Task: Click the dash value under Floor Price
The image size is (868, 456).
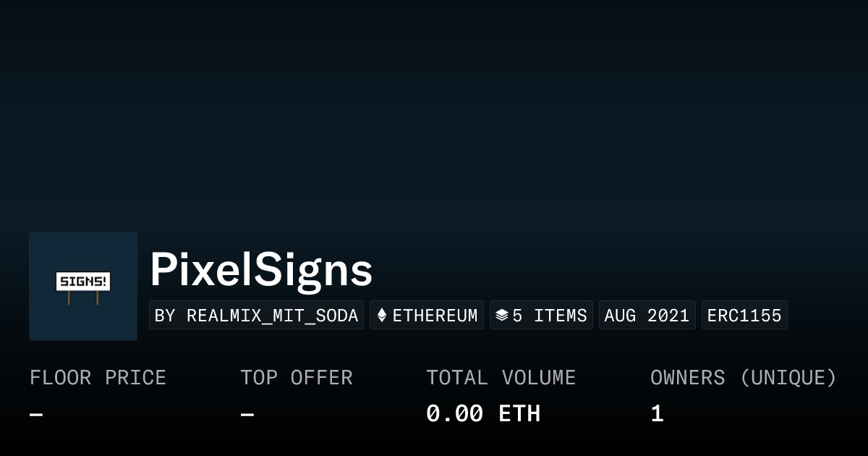Action: point(36,415)
